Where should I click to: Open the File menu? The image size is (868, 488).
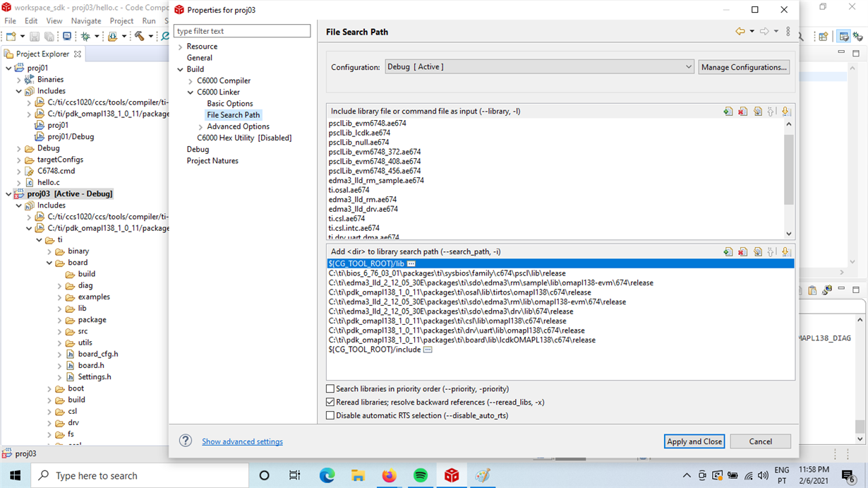[x=10, y=21]
